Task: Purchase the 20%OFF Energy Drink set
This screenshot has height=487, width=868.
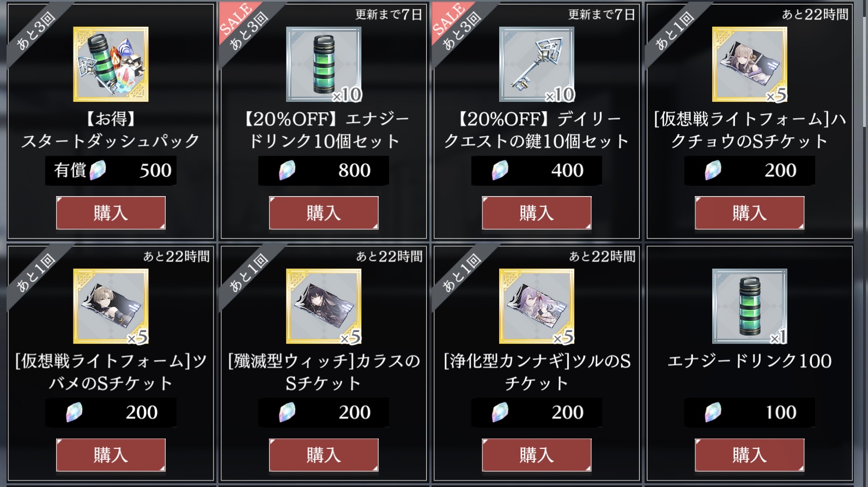Action: (x=324, y=213)
